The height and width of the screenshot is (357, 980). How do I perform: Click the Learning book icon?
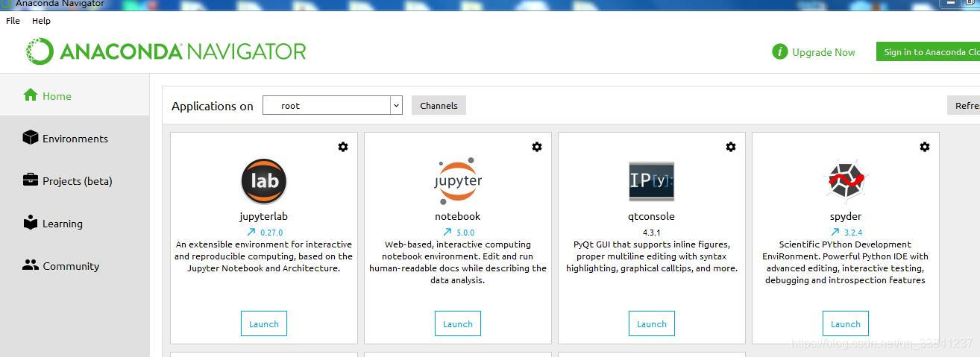31,222
